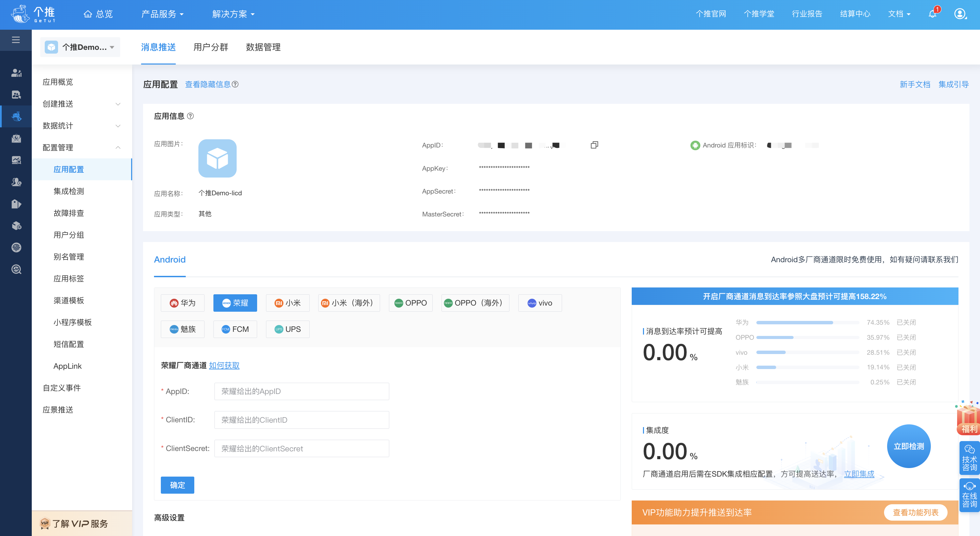Open the image analytics sidebar icon

[x=16, y=160]
